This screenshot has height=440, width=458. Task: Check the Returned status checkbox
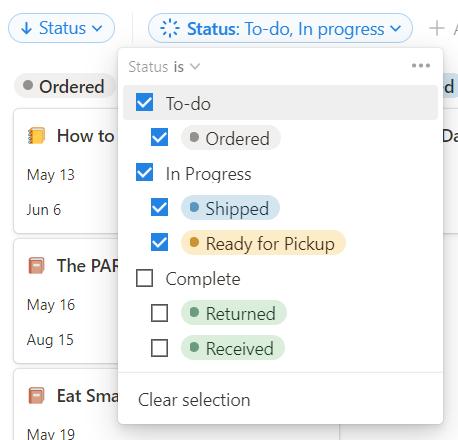[x=159, y=313]
